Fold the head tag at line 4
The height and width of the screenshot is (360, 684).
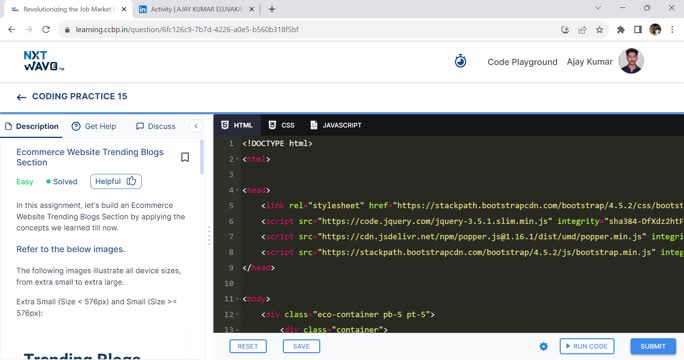[x=237, y=190]
